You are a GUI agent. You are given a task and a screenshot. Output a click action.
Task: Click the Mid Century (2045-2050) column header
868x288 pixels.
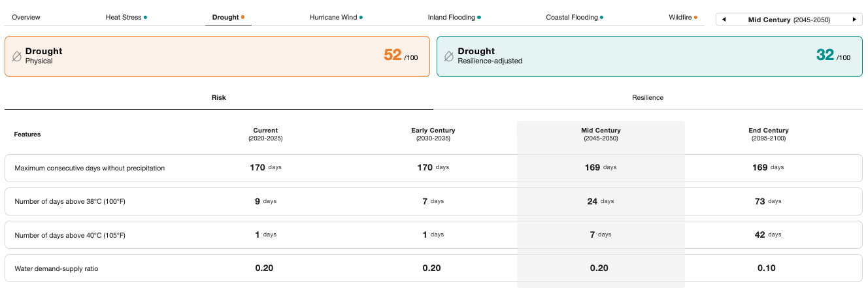[x=601, y=135]
